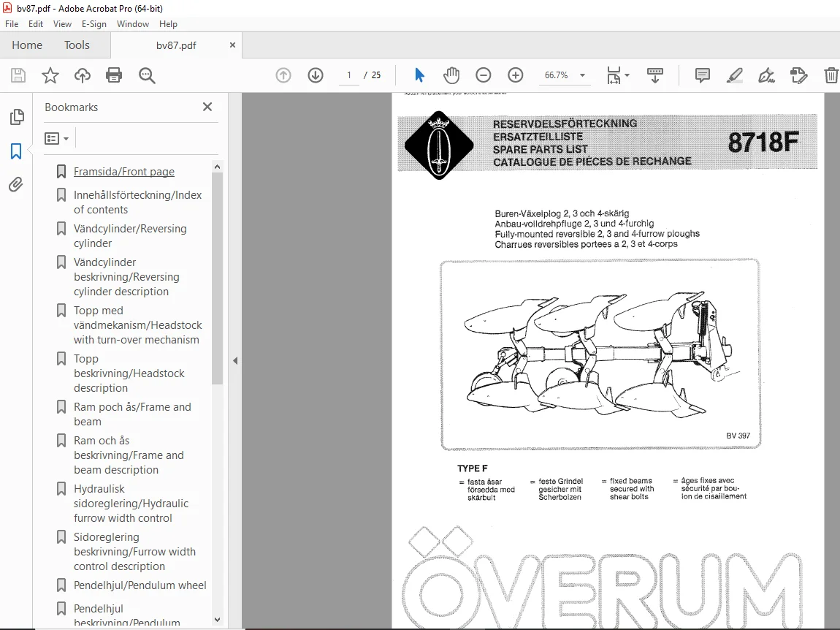Toggle the Bookmarks panel icon in sidebar
Image resolution: width=840 pixels, height=630 pixels.
point(16,151)
